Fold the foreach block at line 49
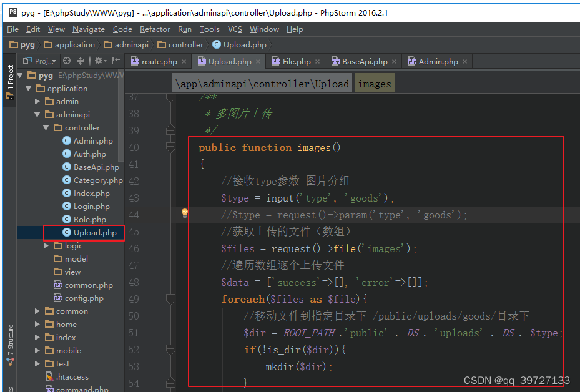 [170, 299]
